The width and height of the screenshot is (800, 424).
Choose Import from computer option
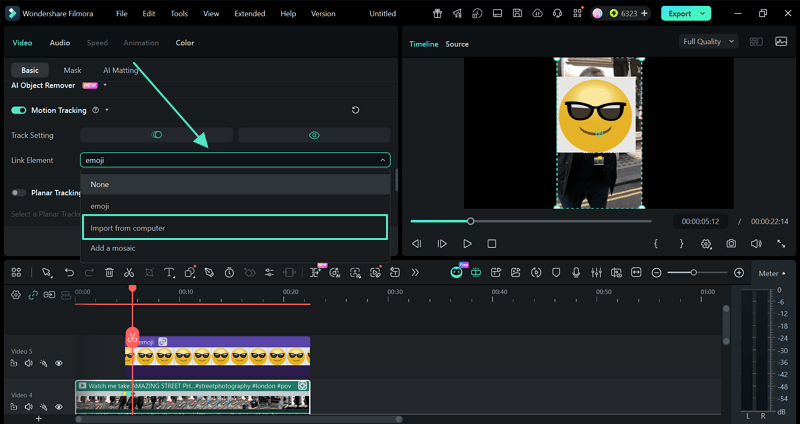pos(234,228)
